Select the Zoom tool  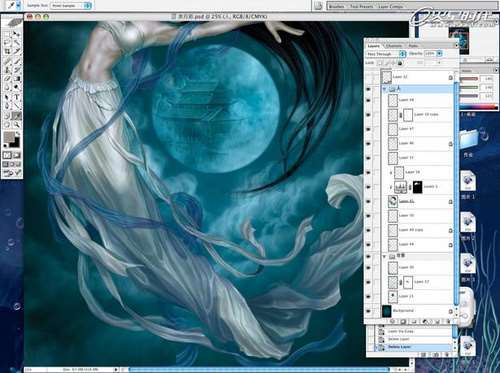coord(16,125)
